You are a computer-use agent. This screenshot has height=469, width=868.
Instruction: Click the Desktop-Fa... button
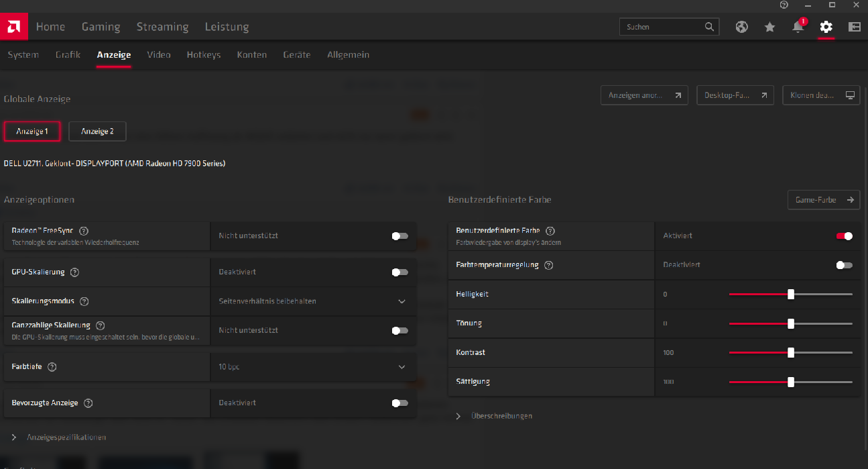tap(735, 95)
